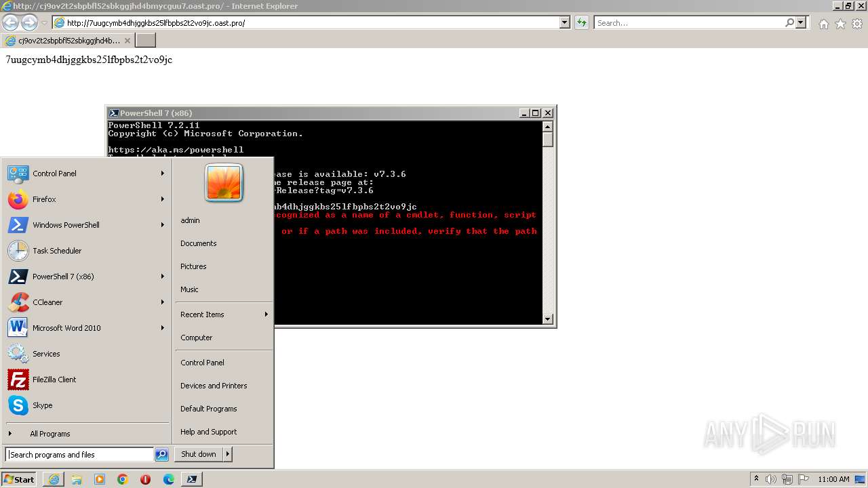Expand Firefox jump list arrow
The width and height of the screenshot is (868, 488).
coord(163,199)
